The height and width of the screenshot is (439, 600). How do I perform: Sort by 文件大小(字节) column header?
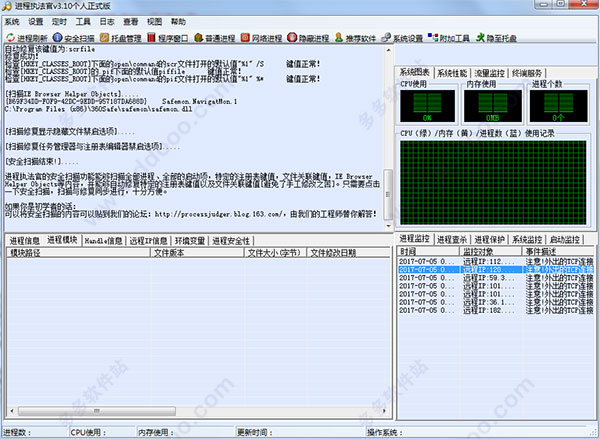(x=275, y=253)
